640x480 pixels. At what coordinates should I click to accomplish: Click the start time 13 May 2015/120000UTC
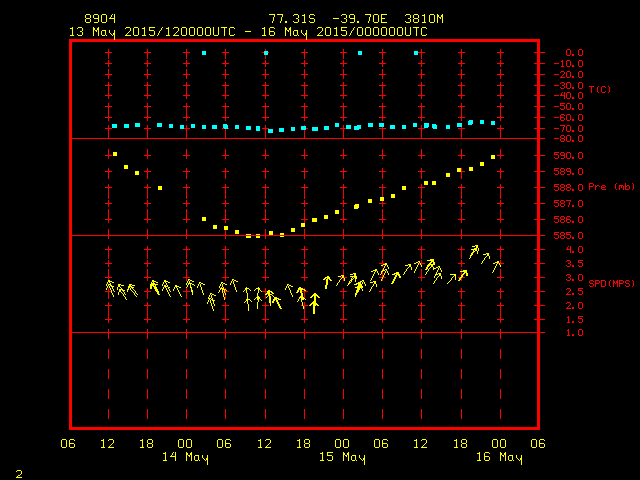[x=152, y=32]
